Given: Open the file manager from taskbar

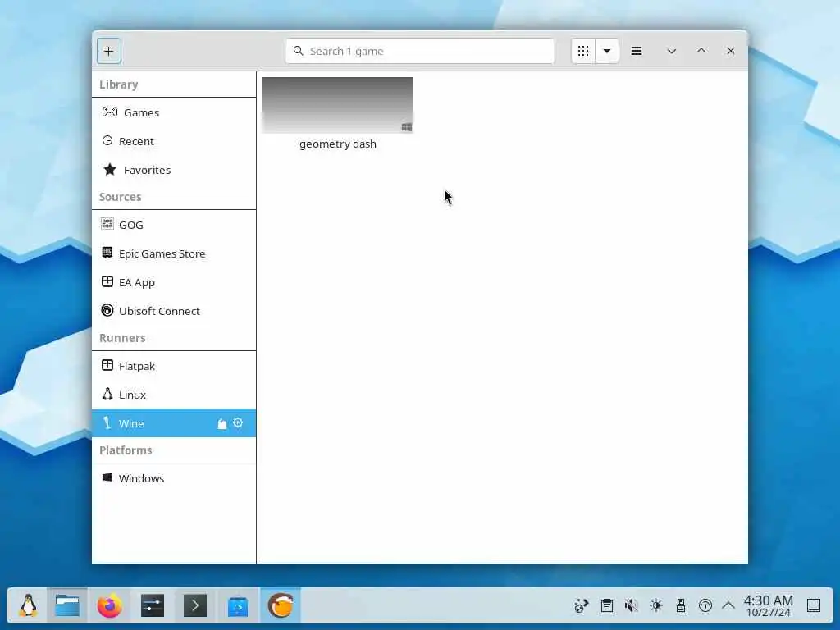Looking at the screenshot, I should [67, 606].
